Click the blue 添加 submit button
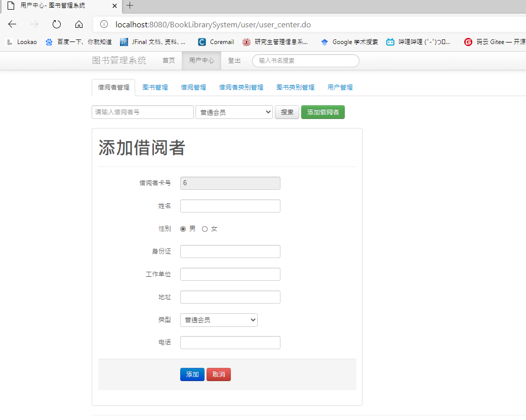 coord(192,374)
